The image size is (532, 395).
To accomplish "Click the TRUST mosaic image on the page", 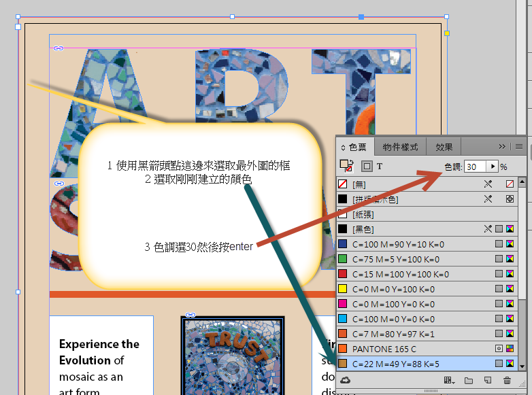I will pyautogui.click(x=233, y=356).
